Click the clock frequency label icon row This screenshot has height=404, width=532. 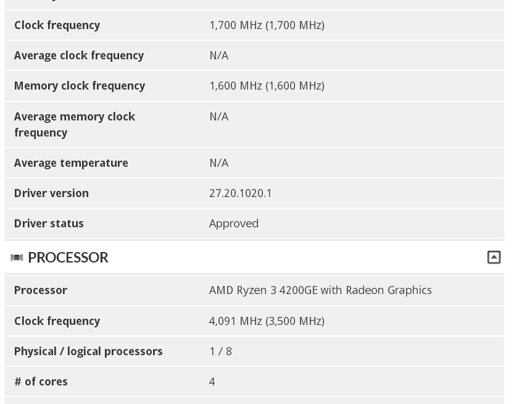[x=57, y=25]
